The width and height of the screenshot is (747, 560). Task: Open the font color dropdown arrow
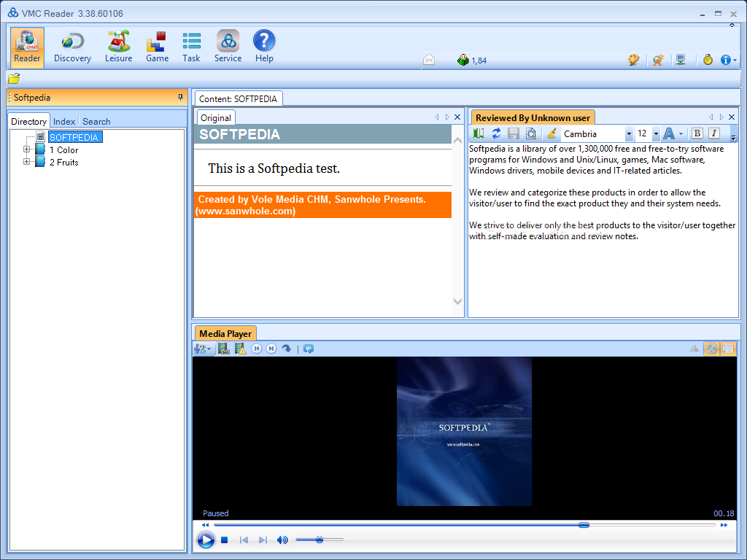pos(681,134)
